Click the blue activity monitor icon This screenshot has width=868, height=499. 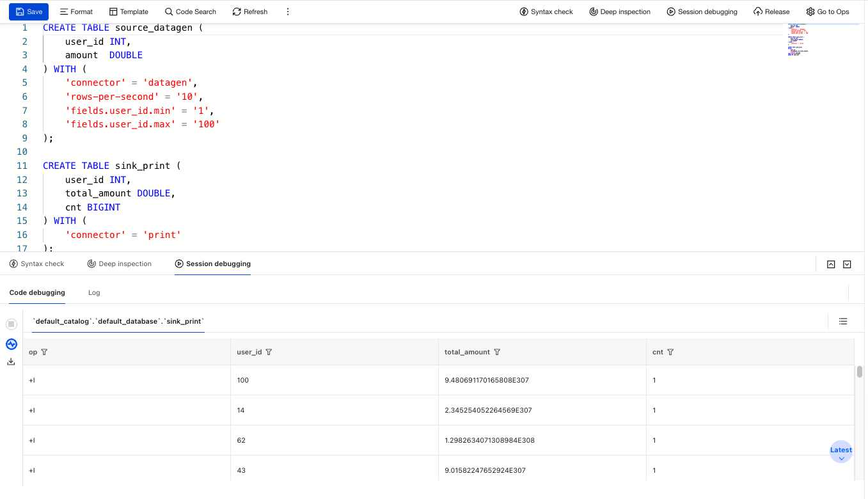point(12,344)
